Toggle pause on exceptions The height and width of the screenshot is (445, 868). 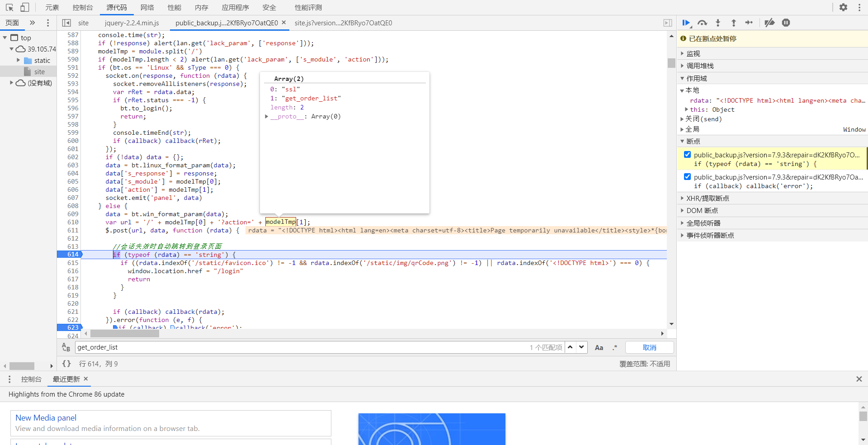tap(786, 23)
